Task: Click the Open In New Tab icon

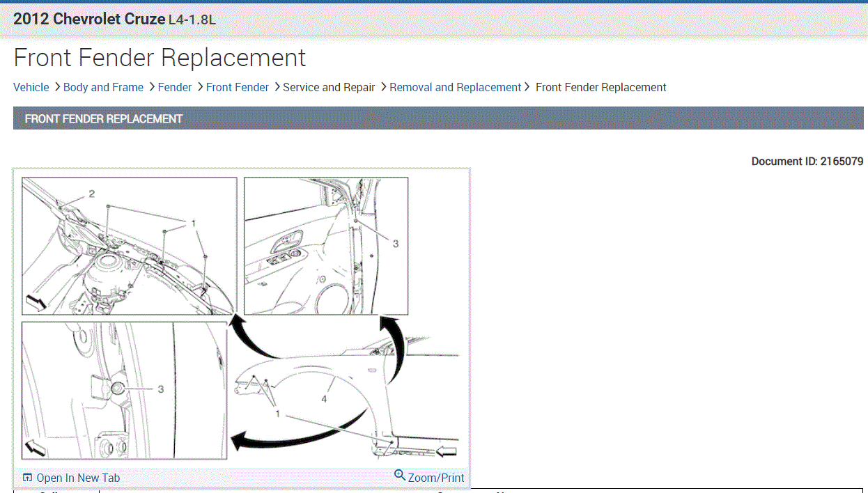Action: click(28, 478)
